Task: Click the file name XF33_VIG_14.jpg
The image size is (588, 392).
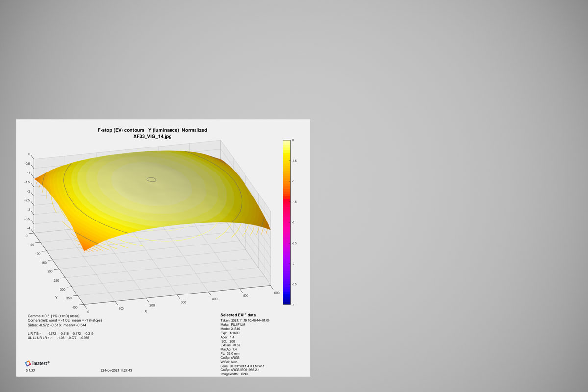Action: pos(152,136)
